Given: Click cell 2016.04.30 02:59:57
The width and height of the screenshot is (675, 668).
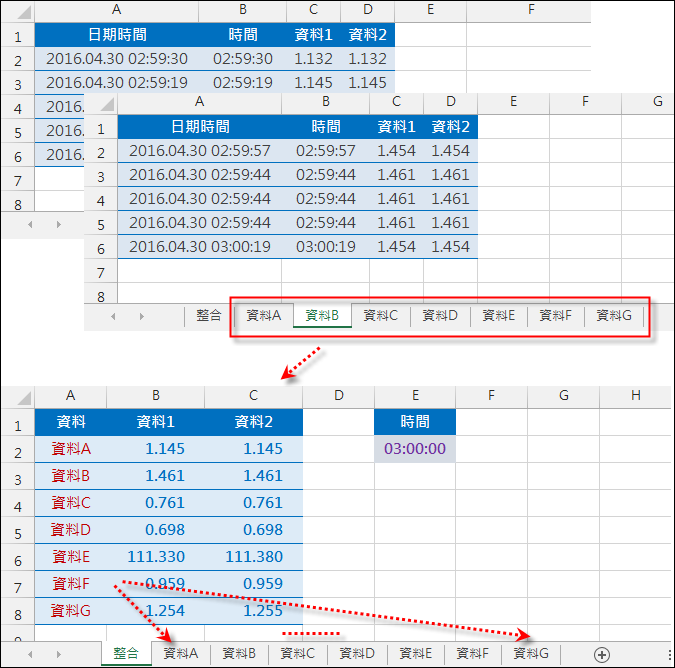Looking at the screenshot, I should 200,151.
